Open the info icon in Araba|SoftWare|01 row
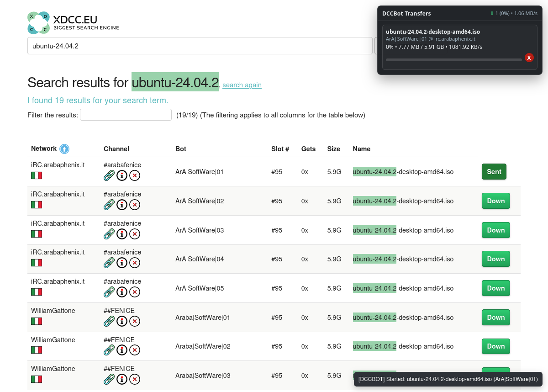Viewport: 548px width, 392px height. coord(122,321)
